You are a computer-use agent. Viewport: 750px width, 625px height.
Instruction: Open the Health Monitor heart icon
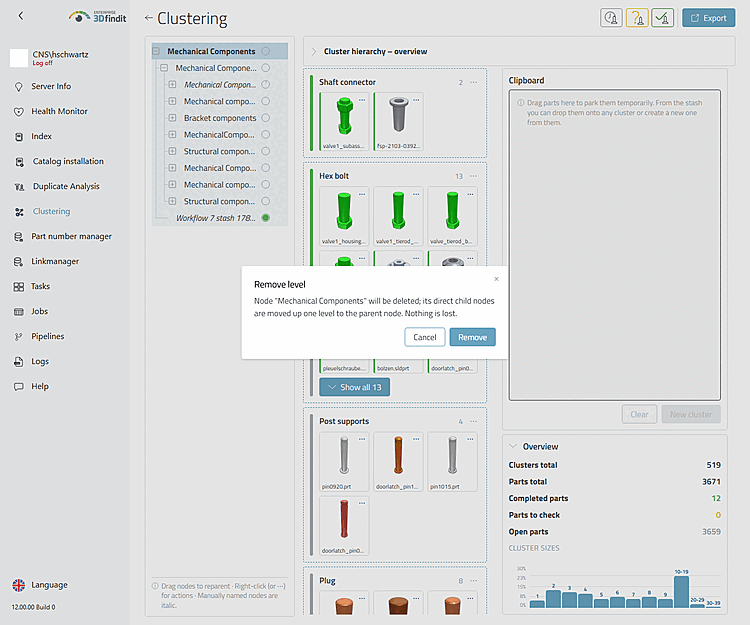tap(19, 111)
